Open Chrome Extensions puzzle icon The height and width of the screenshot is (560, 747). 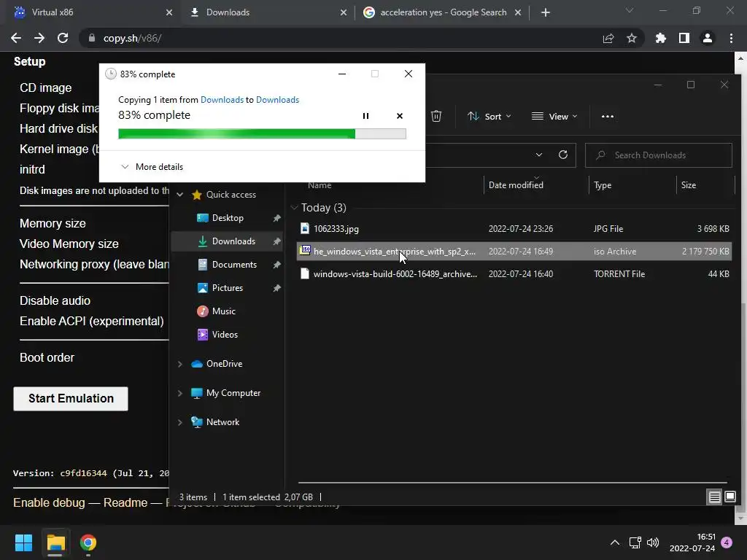coord(660,38)
